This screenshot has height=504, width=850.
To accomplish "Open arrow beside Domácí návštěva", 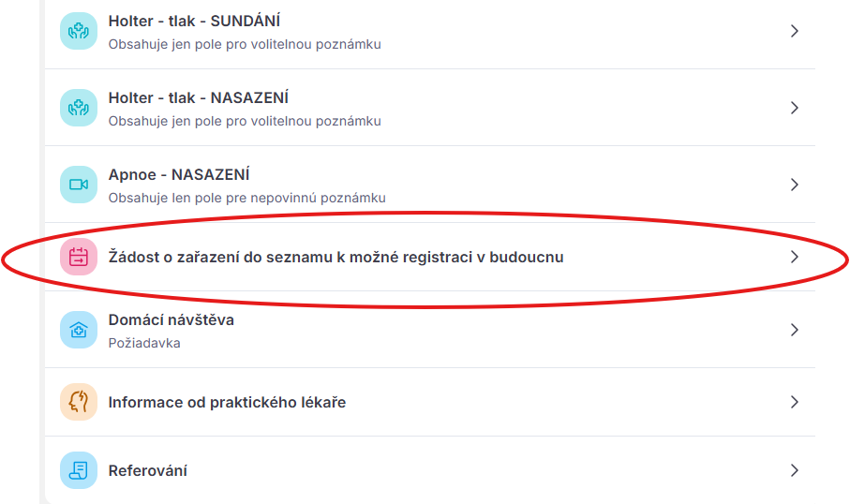I will 795,330.
